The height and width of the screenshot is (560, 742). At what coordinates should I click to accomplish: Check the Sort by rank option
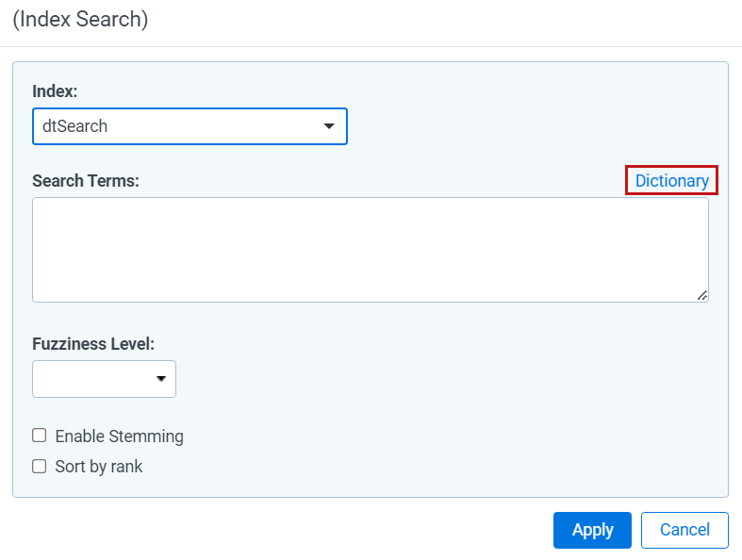[x=40, y=467]
